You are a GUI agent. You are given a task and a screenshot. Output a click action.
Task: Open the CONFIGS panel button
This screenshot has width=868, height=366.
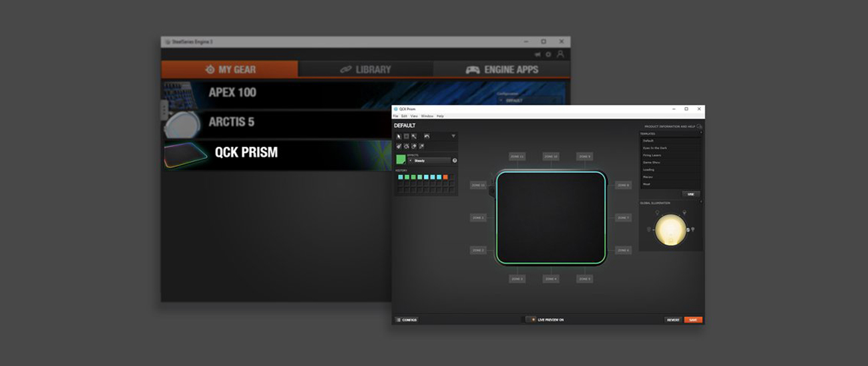pyautogui.click(x=406, y=320)
